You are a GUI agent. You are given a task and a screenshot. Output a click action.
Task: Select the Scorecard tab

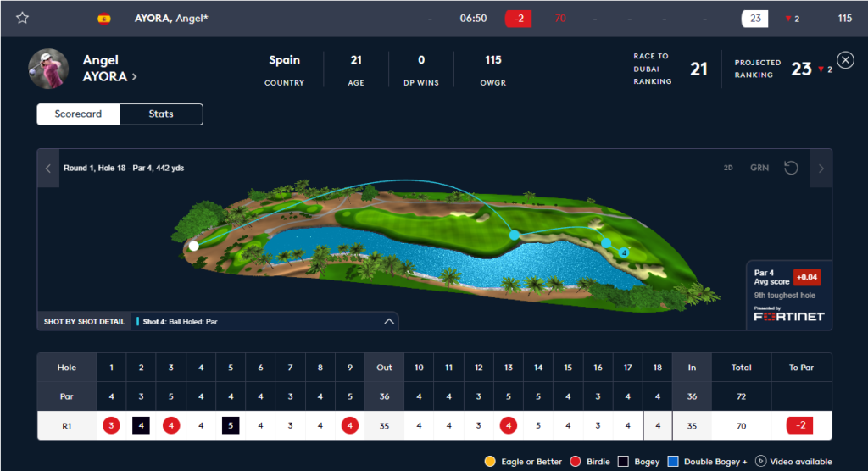pyautogui.click(x=79, y=114)
